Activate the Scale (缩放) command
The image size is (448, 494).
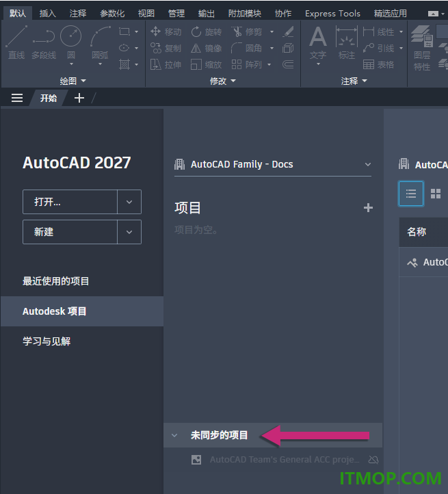(x=207, y=64)
